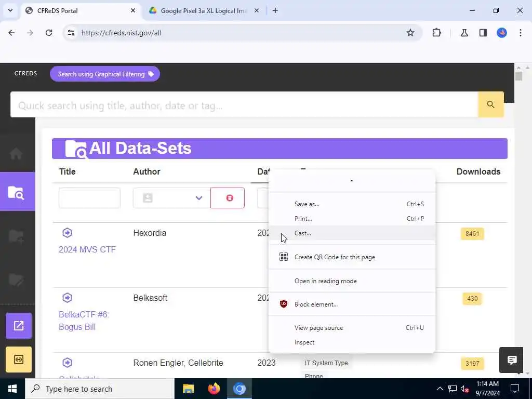Switch to Google Pixel 3a XL Logical Image tab
This screenshot has height=399, width=532.
[x=203, y=10]
